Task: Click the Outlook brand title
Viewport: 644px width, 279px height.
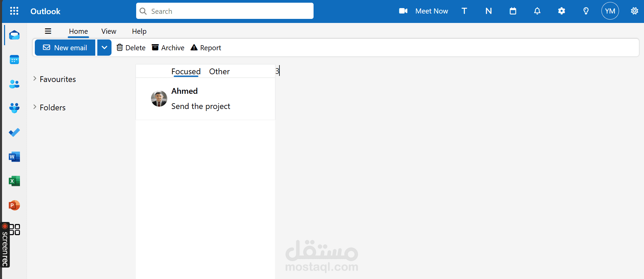Action: (45, 11)
